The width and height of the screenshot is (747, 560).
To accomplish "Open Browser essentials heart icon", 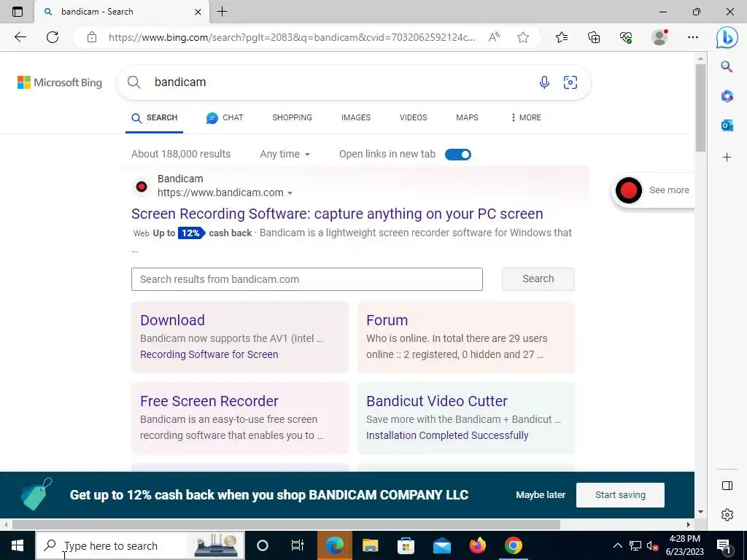I will tap(626, 37).
